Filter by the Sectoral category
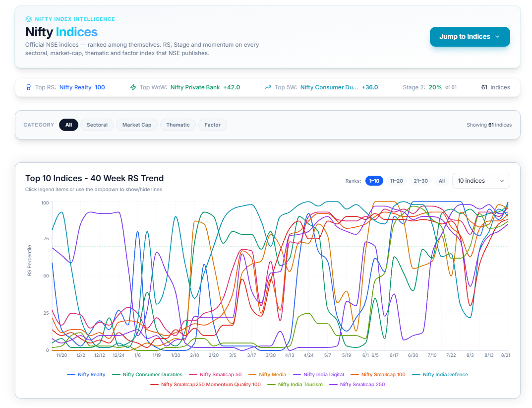532x408 pixels. tap(97, 125)
